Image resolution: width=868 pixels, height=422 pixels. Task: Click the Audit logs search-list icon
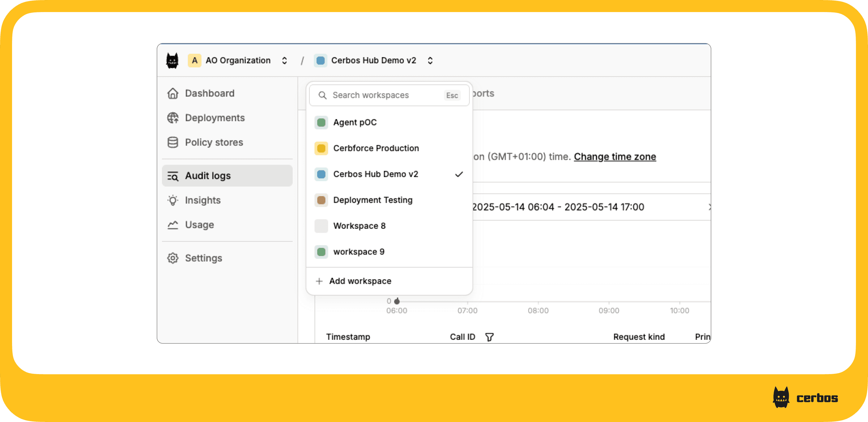(173, 176)
